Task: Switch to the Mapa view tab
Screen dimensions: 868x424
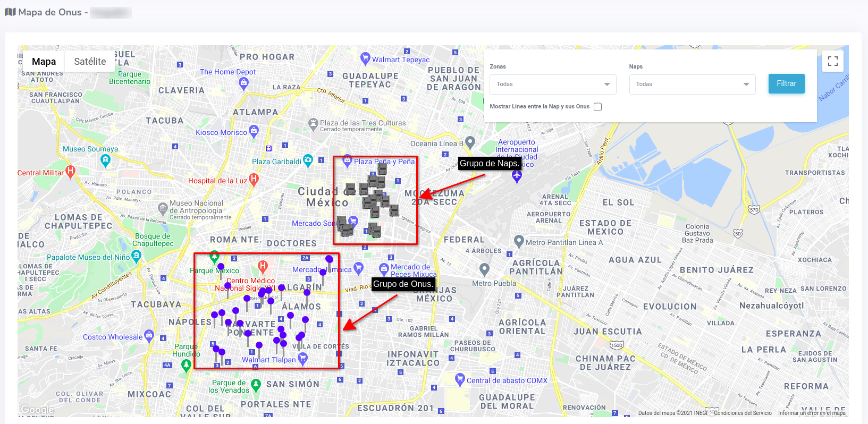Action: (x=44, y=62)
